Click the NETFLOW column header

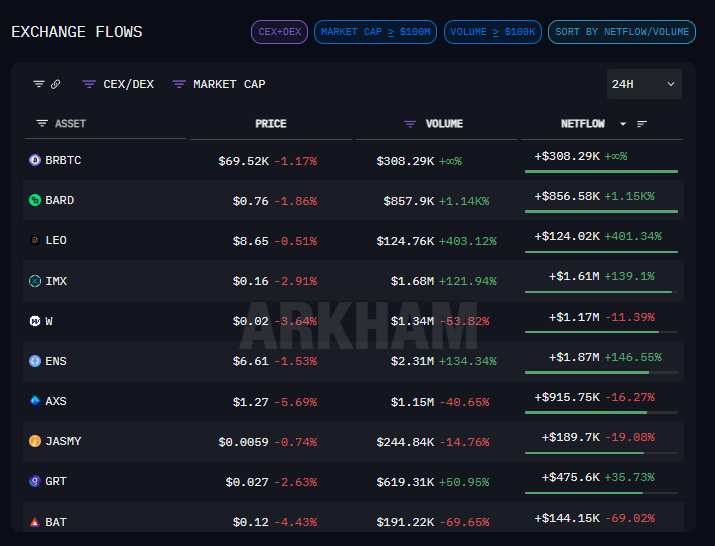point(583,124)
